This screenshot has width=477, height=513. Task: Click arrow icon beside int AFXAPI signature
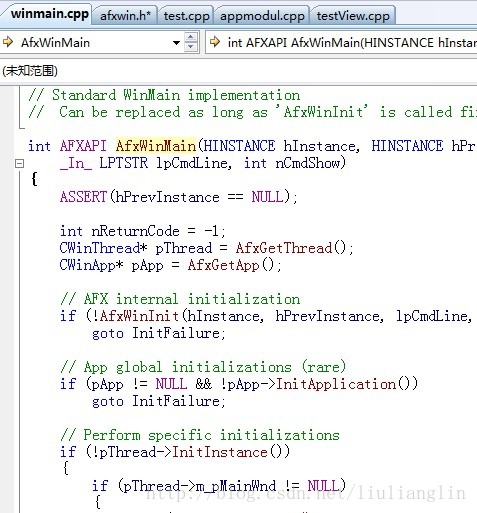[216, 42]
